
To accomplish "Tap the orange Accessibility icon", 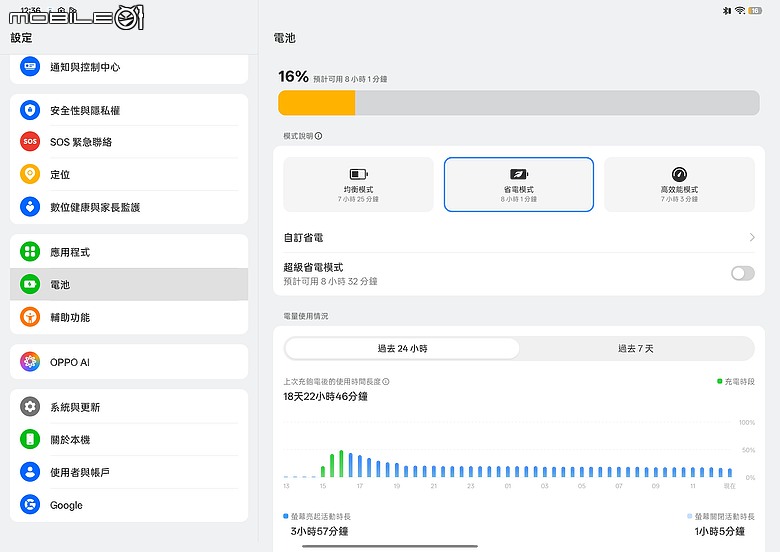I will click(x=30, y=317).
